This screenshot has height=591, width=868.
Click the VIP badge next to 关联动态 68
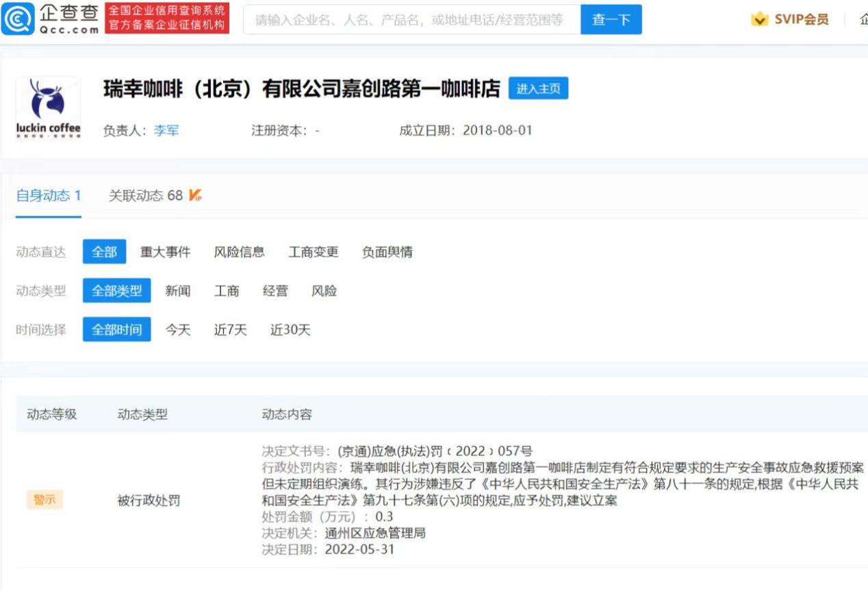[x=195, y=196]
